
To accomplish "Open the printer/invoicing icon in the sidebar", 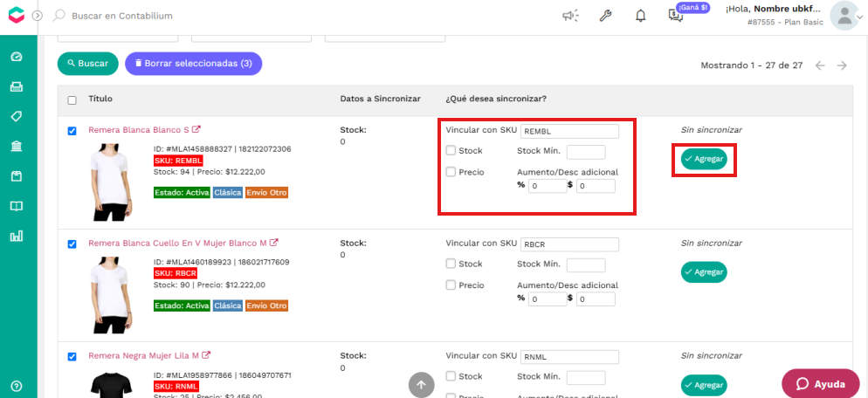I will click(17, 87).
